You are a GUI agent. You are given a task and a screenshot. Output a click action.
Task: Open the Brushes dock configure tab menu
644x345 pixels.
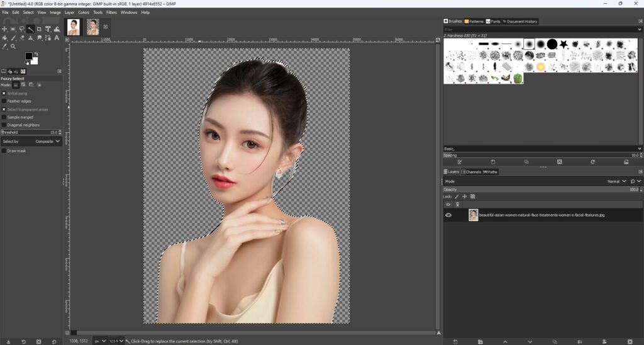point(640,21)
